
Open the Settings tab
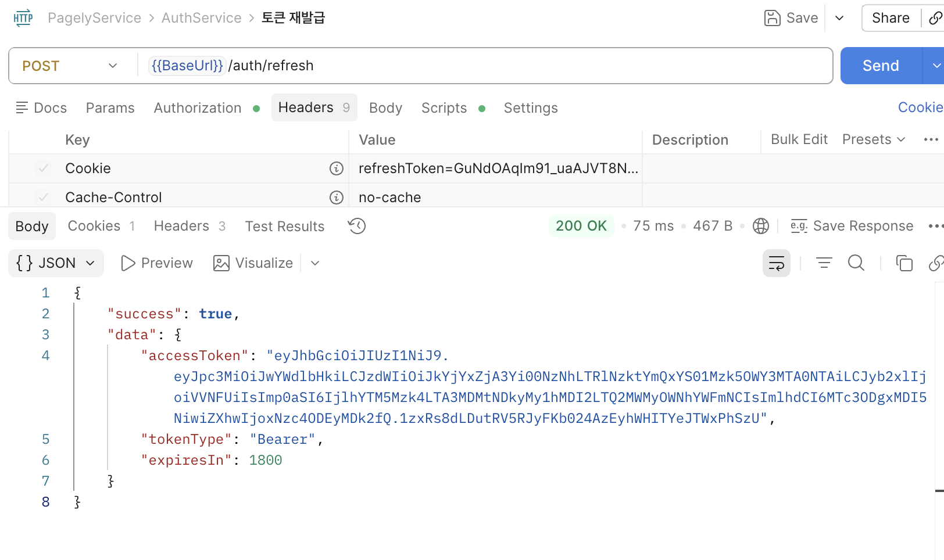531,108
